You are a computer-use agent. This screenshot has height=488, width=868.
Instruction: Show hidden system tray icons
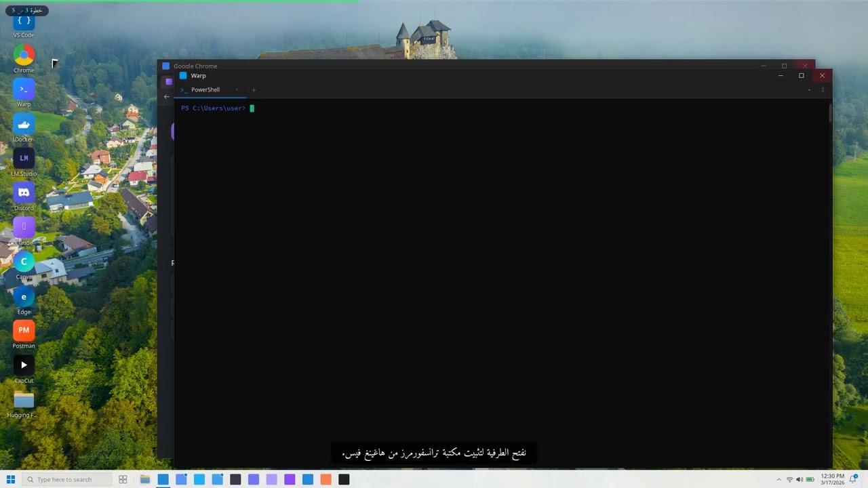pos(778,479)
